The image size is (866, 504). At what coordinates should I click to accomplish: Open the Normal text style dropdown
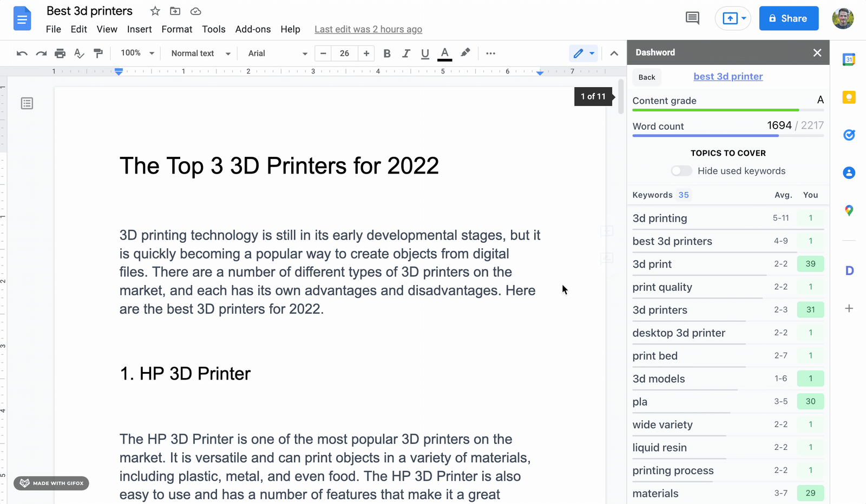[201, 53]
